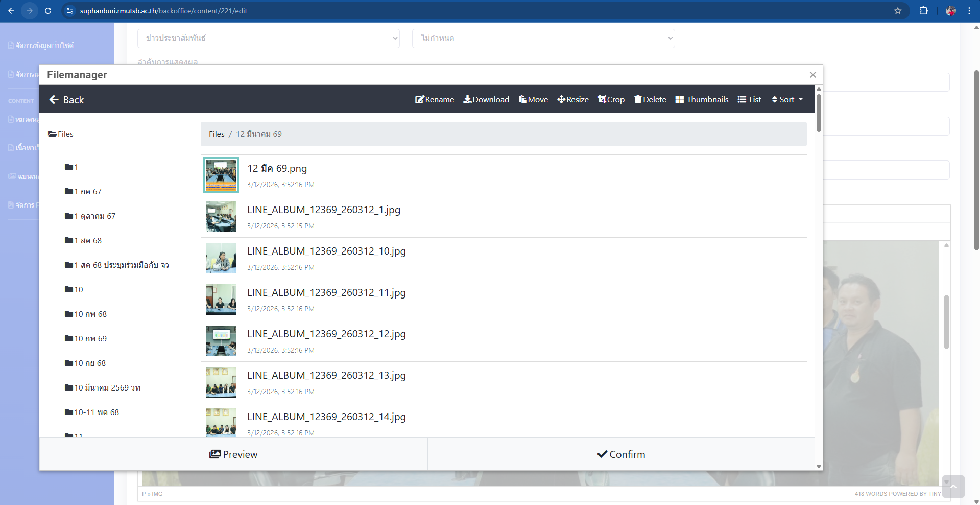Select the 12 มีค 69.png thumbnail
The image size is (980, 505).
click(x=221, y=175)
